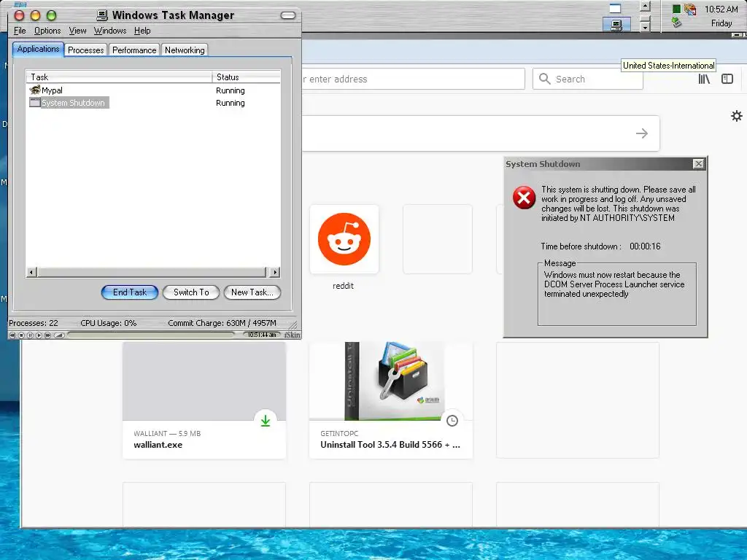Screen dimensions: 747x560
Task: Click the Task Manager computer icon in the title bar
Action: click(102, 15)
